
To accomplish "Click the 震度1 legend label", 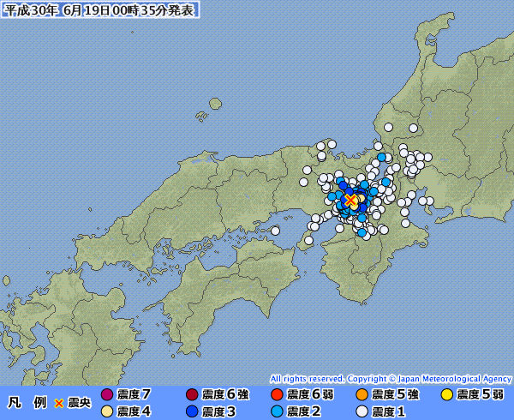I will 389,411.
